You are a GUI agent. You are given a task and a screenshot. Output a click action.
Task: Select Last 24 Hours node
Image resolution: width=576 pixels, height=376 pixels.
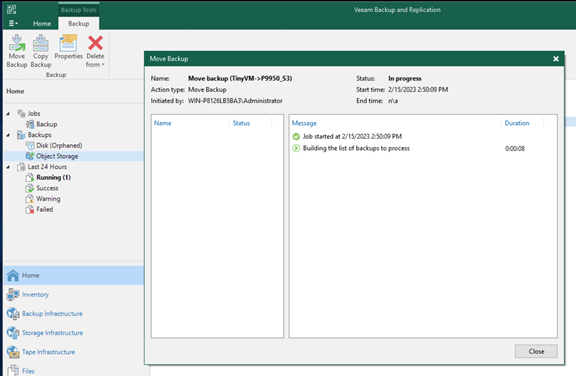point(47,167)
